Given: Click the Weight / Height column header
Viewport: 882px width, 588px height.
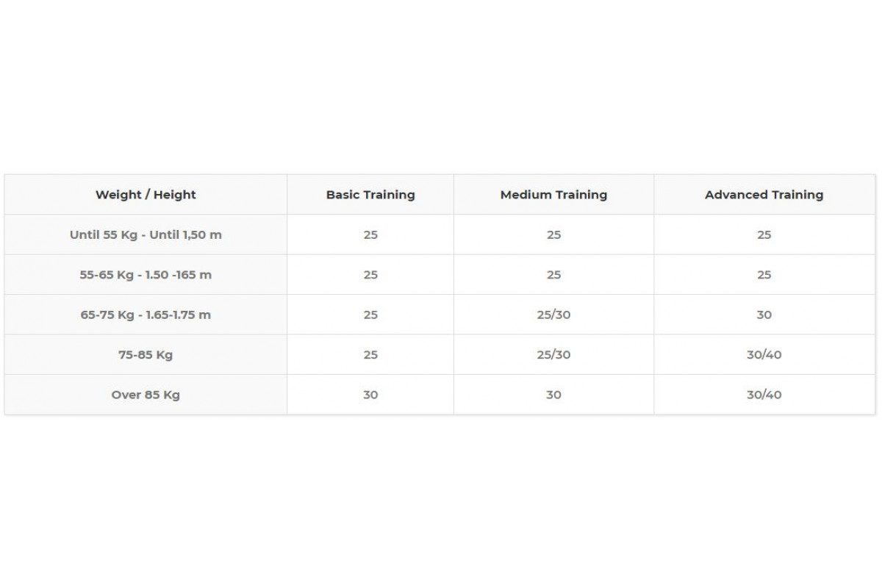Looking at the screenshot, I should coord(146,195).
